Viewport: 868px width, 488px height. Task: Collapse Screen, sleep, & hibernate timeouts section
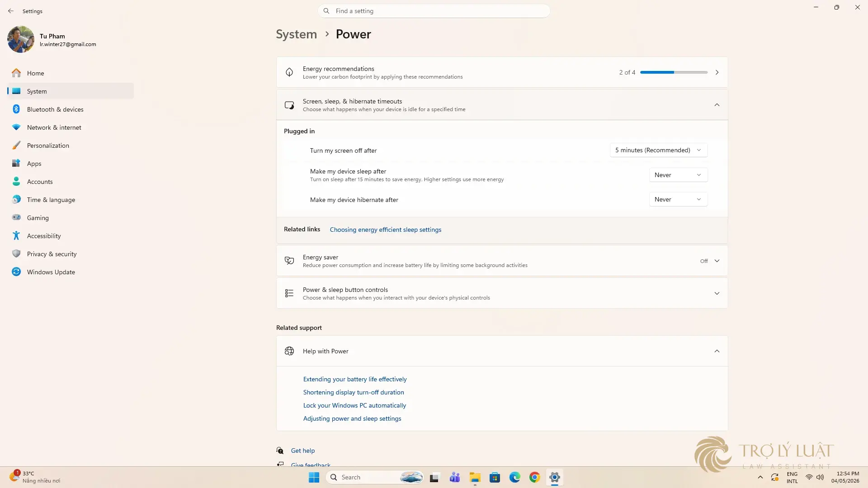click(717, 105)
